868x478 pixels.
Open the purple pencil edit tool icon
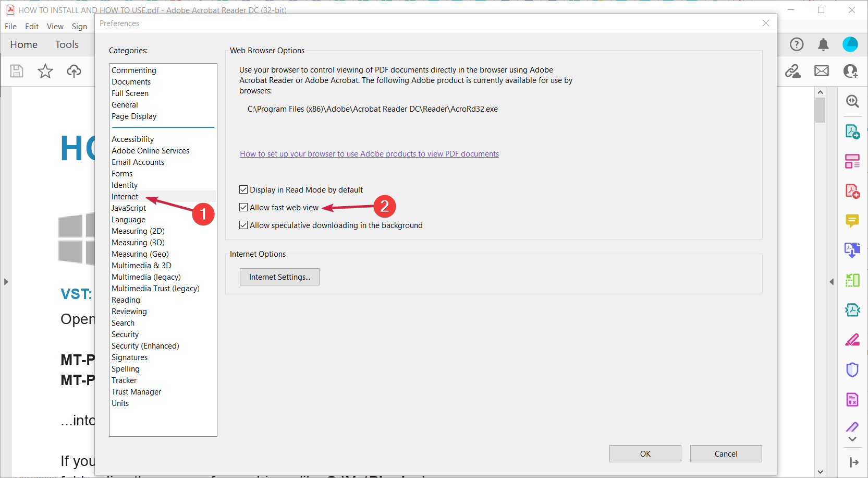[852, 427]
